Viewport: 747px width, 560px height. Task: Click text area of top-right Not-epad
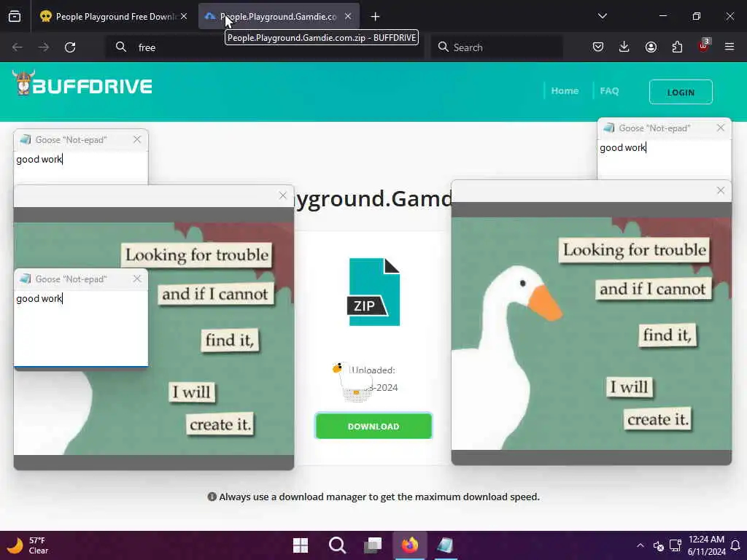(664, 159)
